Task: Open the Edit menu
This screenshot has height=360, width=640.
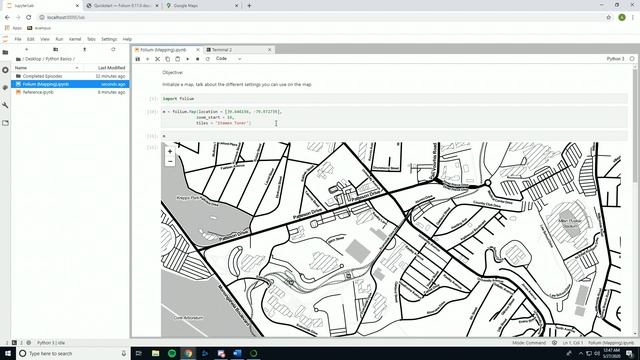Action: click(x=31, y=39)
